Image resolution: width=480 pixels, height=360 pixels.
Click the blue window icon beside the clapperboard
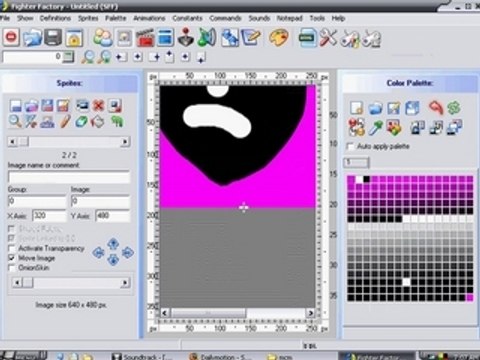click(x=165, y=37)
